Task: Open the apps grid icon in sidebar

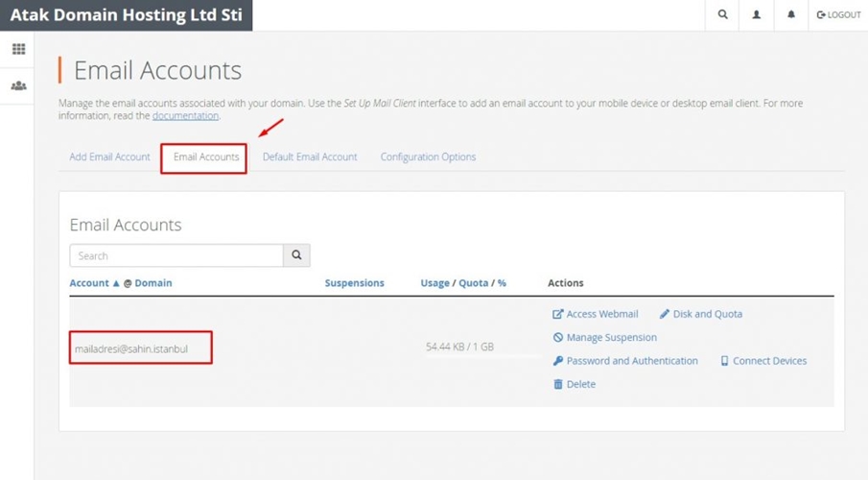Action: 18,49
